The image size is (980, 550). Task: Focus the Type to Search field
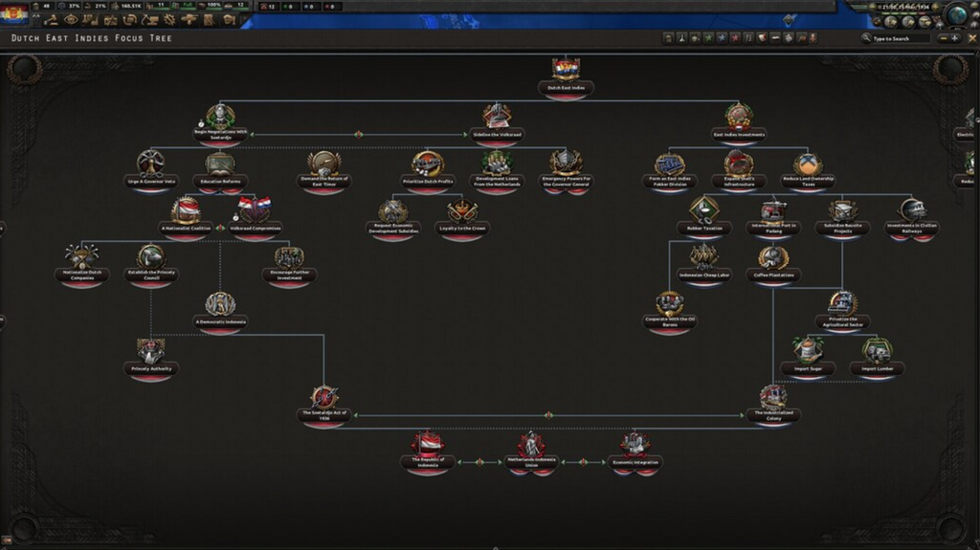[900, 38]
